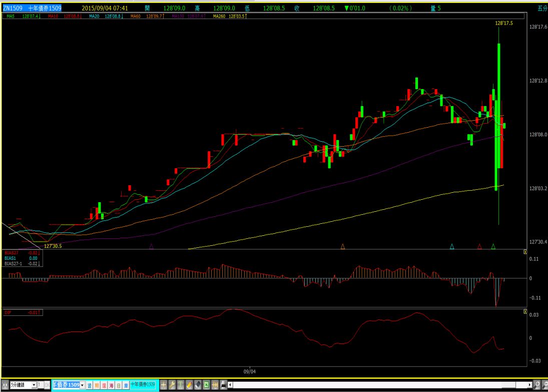
Task: Click the MA5 128'07.4 legend label
Action: click(x=24, y=16)
